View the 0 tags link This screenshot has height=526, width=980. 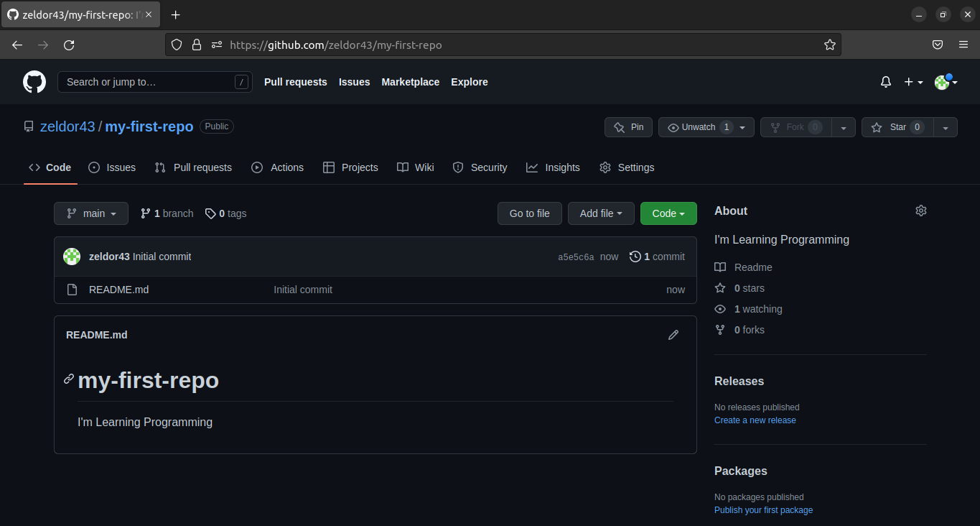[225, 213]
